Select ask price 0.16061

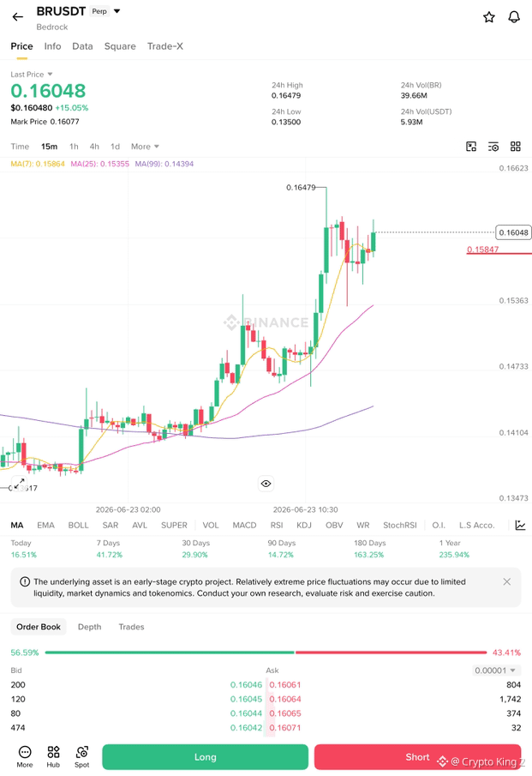[285, 684]
